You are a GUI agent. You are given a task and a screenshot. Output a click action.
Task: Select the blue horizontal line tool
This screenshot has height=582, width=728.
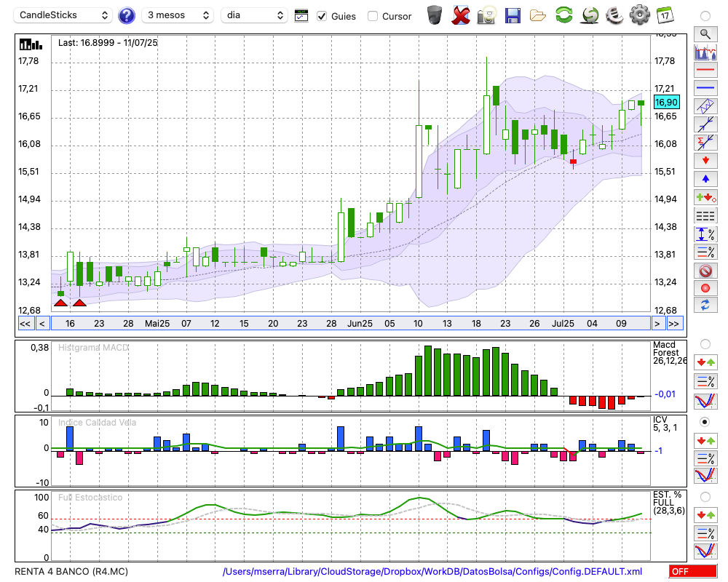(705, 88)
